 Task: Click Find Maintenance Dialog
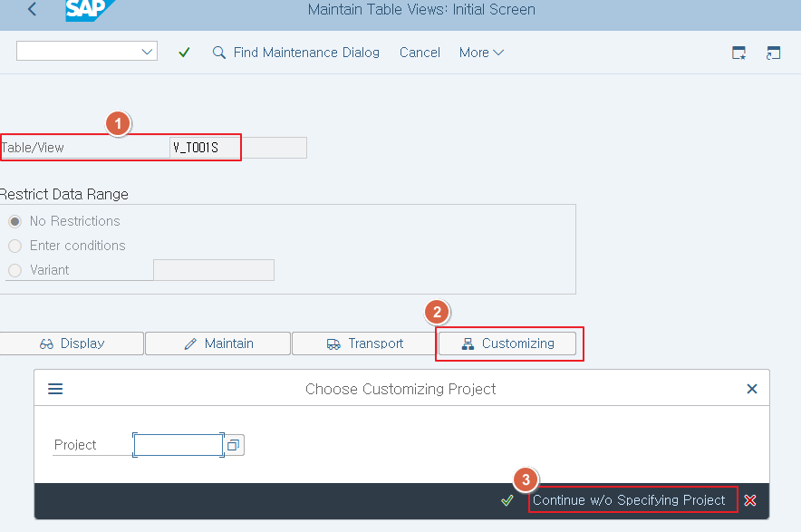click(296, 53)
